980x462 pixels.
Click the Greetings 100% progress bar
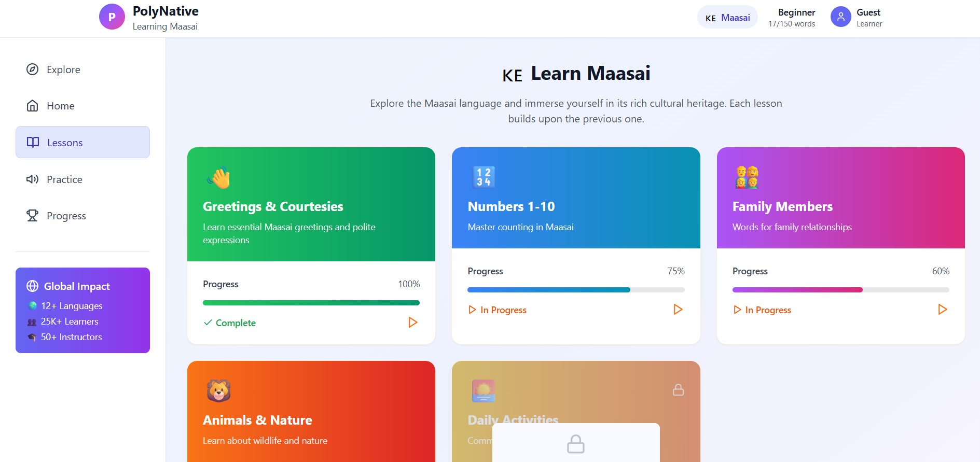pyautogui.click(x=311, y=303)
